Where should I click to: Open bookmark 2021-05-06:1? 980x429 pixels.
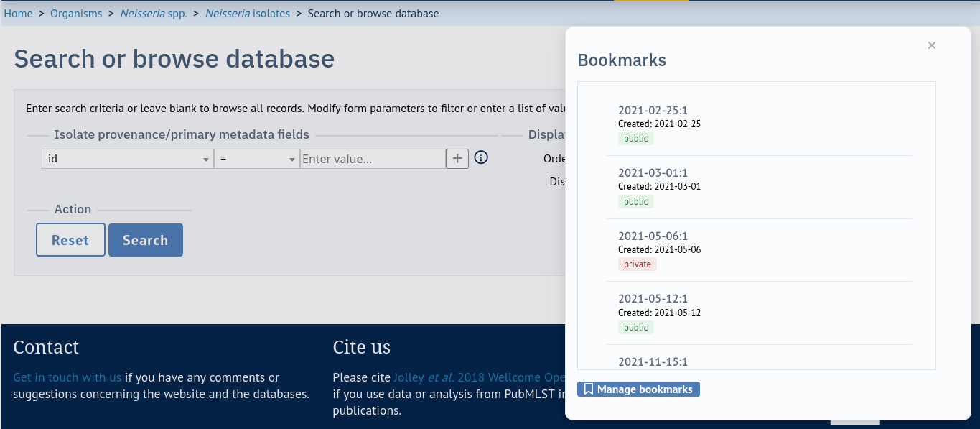pyautogui.click(x=653, y=236)
